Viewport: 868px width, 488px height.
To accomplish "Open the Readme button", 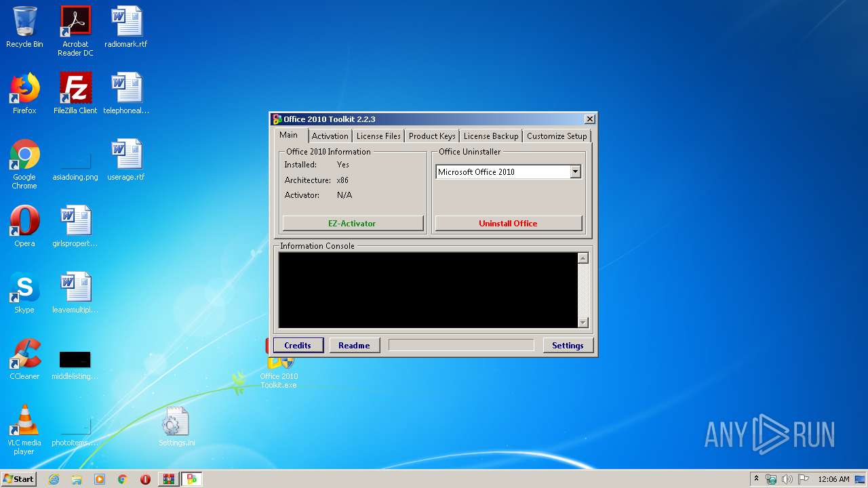I will (x=354, y=345).
